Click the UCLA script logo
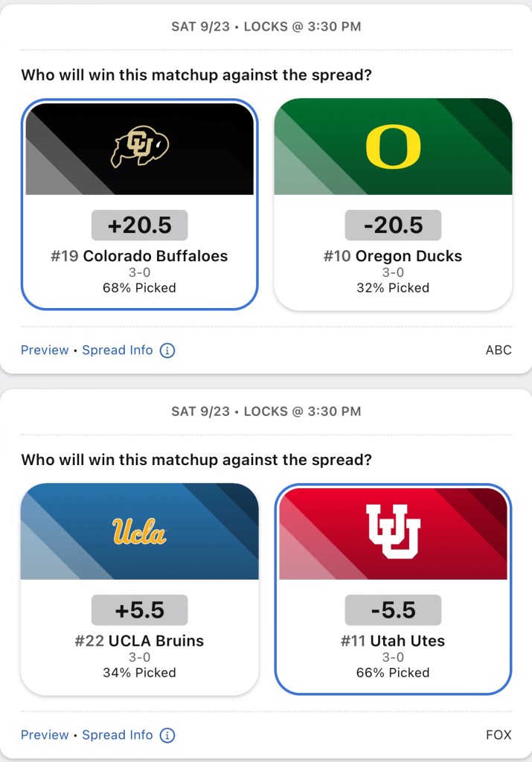Viewport: 532px width, 762px height. tap(140, 531)
